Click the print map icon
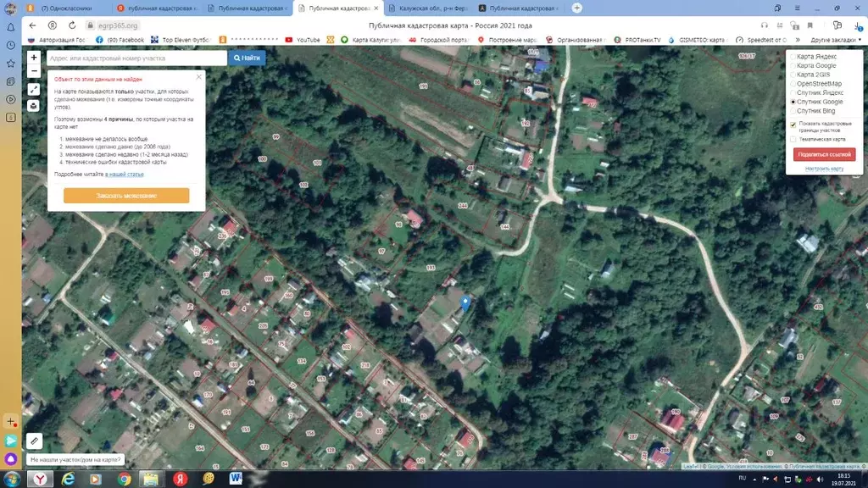The image size is (868, 488). (x=34, y=106)
